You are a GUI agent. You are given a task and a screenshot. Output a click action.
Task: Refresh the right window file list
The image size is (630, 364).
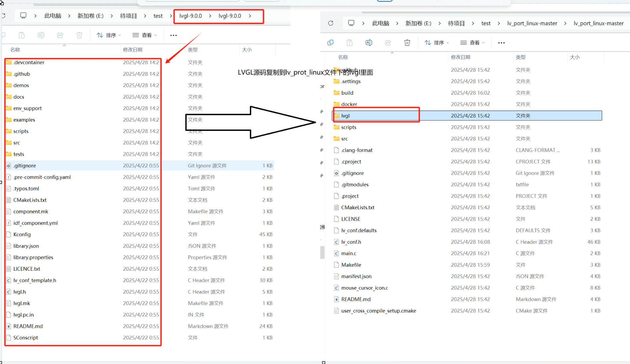coord(331,23)
